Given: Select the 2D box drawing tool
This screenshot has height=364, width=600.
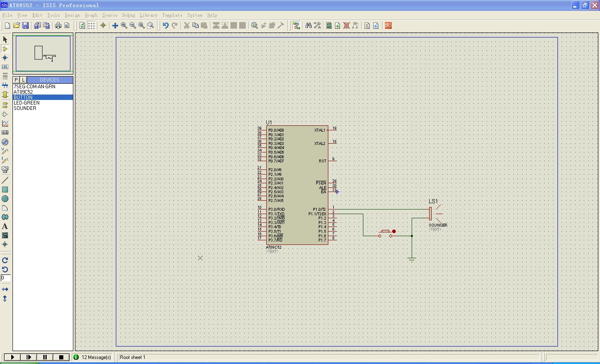Looking at the screenshot, I should point(5,189).
